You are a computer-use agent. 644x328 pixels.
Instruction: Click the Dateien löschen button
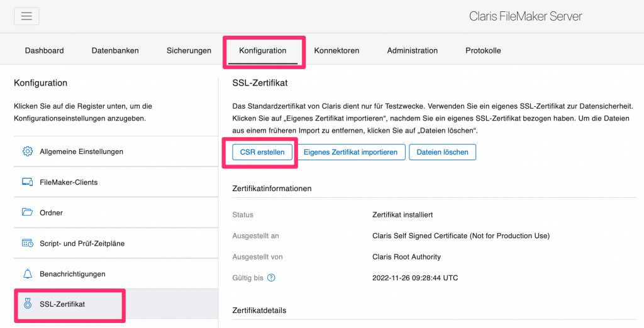442,152
